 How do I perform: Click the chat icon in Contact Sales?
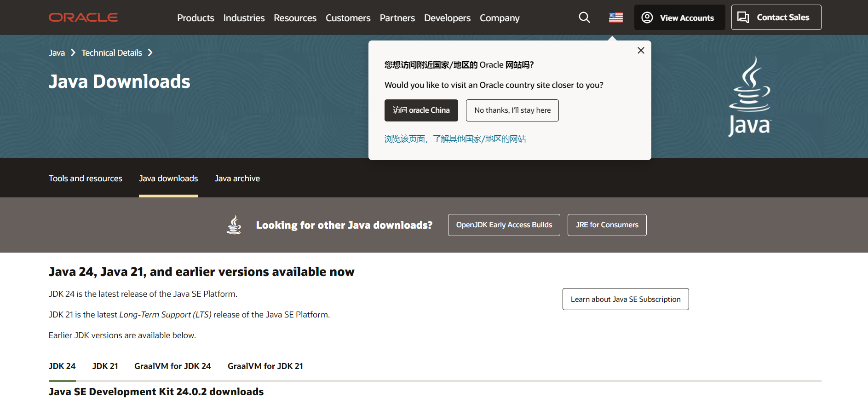pos(743,17)
